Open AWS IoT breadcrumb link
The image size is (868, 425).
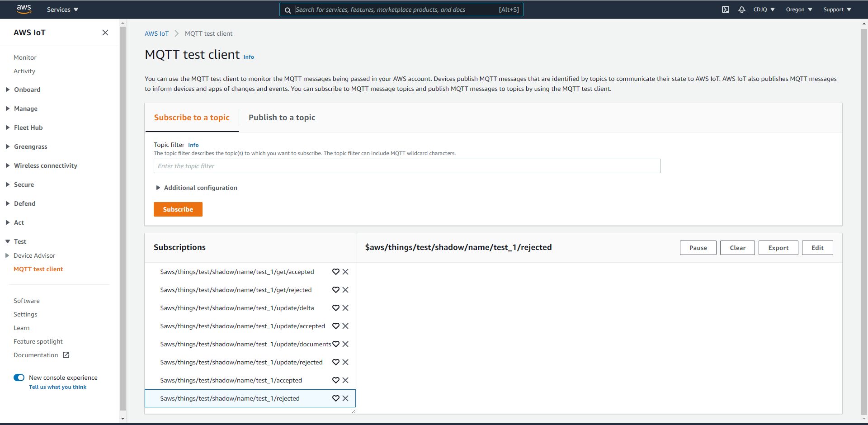[156, 33]
